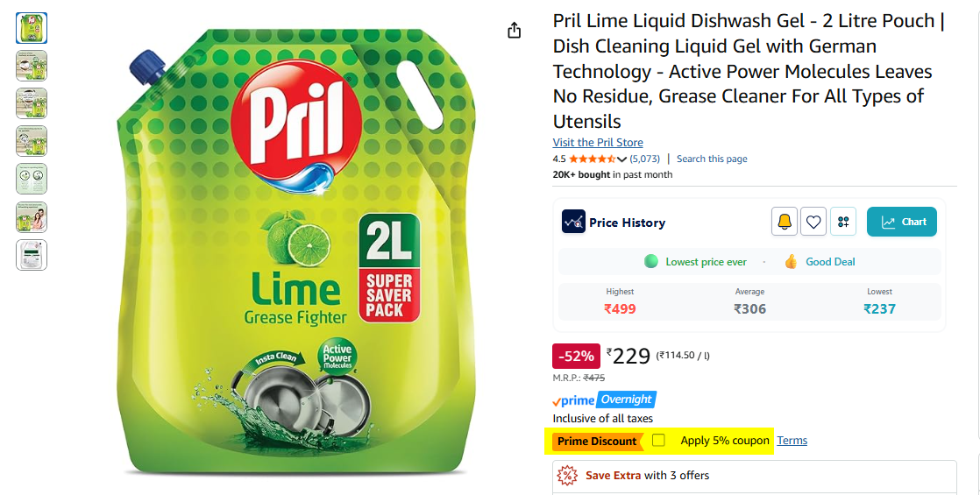Tick the Apply 5% coupon checkbox
The image size is (980, 495).
click(x=658, y=440)
